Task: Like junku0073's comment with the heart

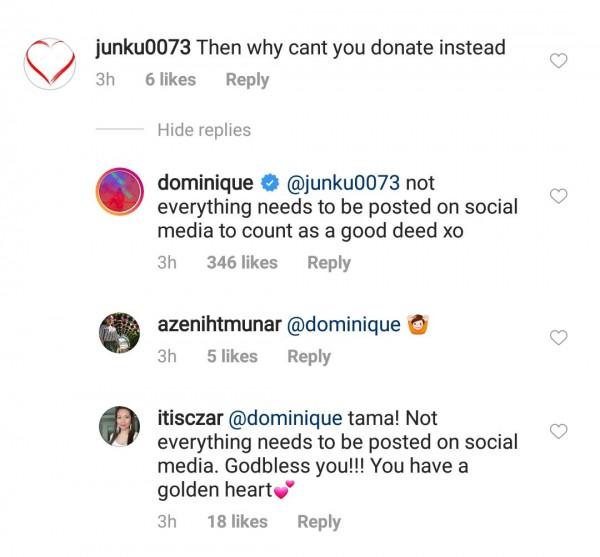Action: pyautogui.click(x=560, y=61)
